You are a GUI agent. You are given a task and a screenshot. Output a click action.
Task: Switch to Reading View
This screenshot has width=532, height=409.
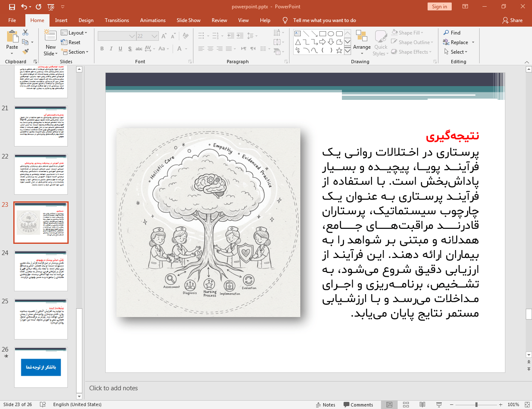[422, 404]
